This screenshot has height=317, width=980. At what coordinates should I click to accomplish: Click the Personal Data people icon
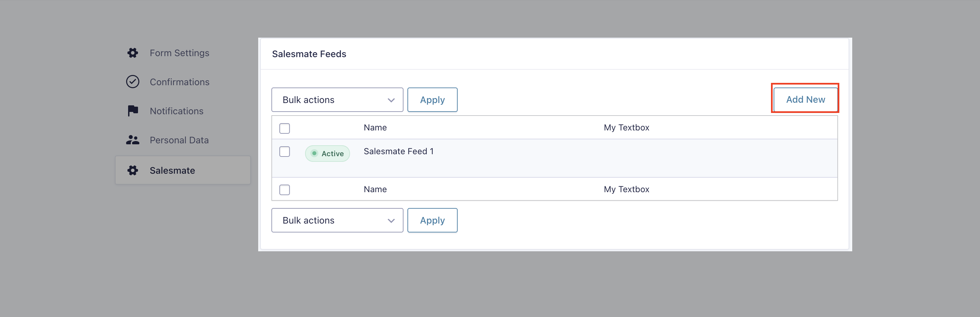coord(132,140)
